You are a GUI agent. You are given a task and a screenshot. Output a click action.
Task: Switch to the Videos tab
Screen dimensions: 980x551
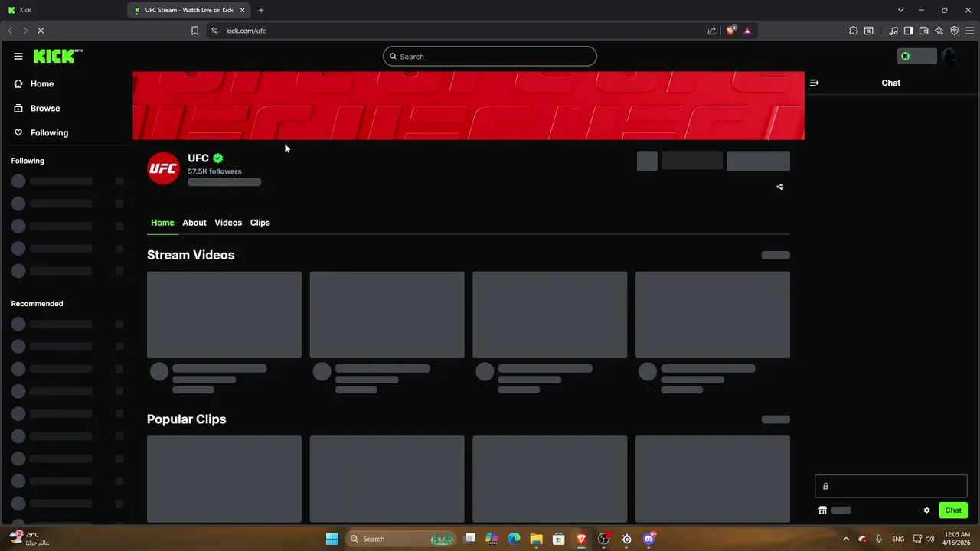pyautogui.click(x=228, y=223)
